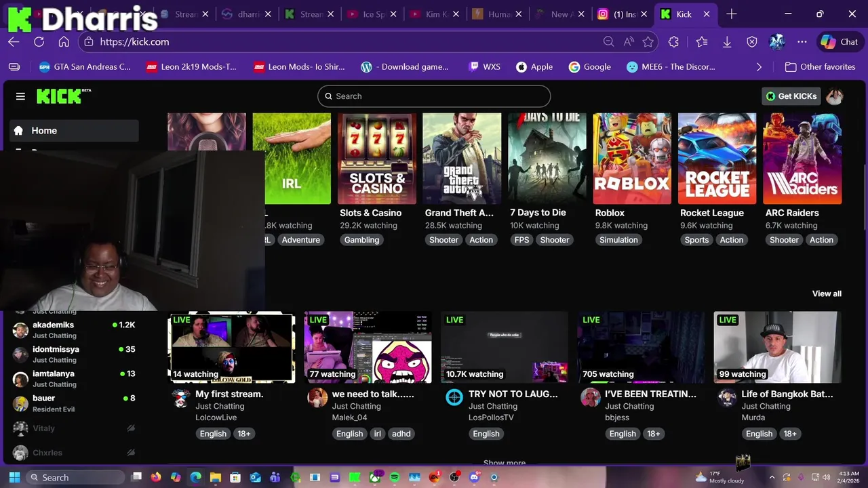Screen dimensions: 868x488
Task: Open LosPollosTV live stream thumbnail
Action: tap(505, 347)
